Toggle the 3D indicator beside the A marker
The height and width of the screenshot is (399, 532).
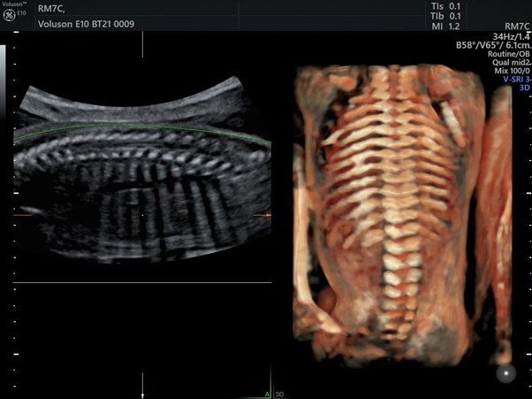click(x=279, y=394)
